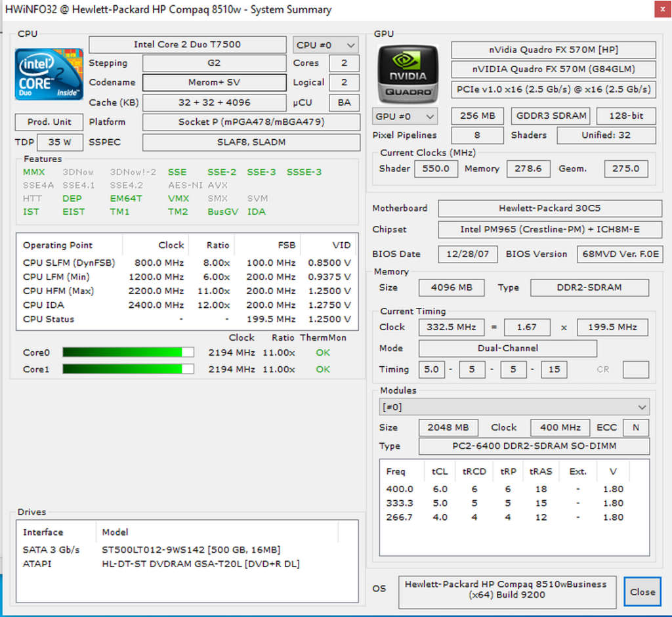Expand the memory Modules [#0] dropdown
672x617 pixels.
[x=514, y=407]
